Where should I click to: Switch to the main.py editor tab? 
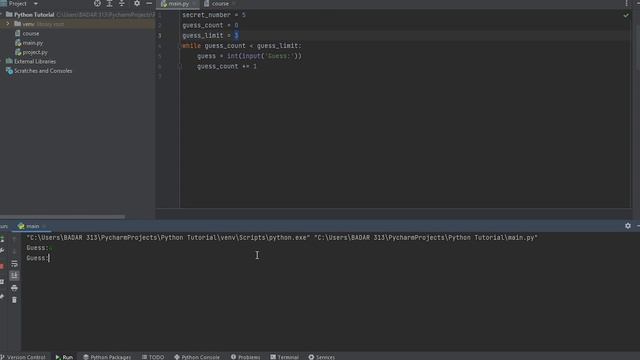[178, 4]
